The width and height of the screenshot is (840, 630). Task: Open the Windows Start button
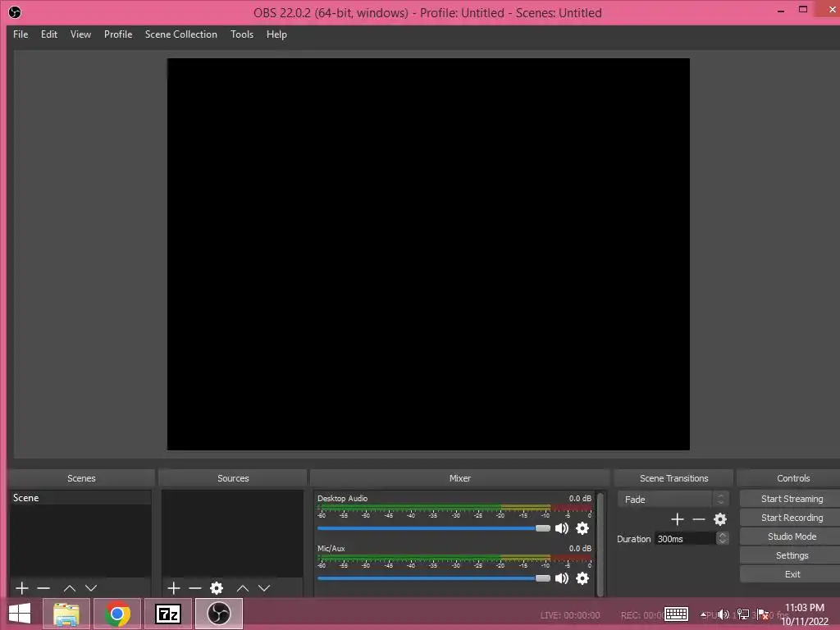point(20,614)
